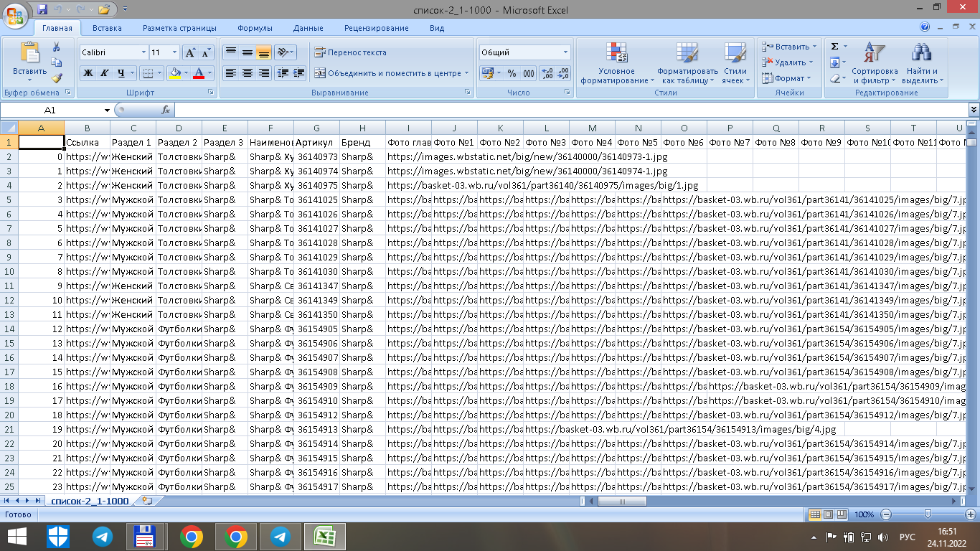
Task: Open Условное форматирование menu
Action: [617, 63]
